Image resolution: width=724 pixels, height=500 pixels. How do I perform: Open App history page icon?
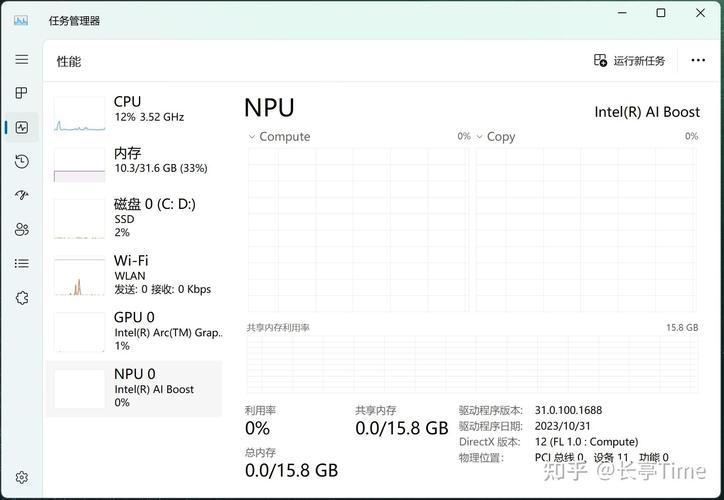coord(22,161)
